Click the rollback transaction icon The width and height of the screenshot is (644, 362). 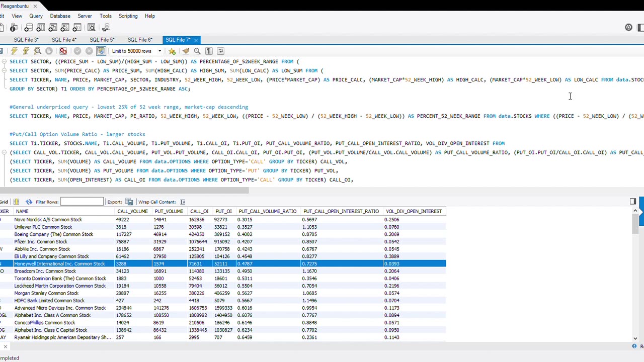click(x=89, y=51)
